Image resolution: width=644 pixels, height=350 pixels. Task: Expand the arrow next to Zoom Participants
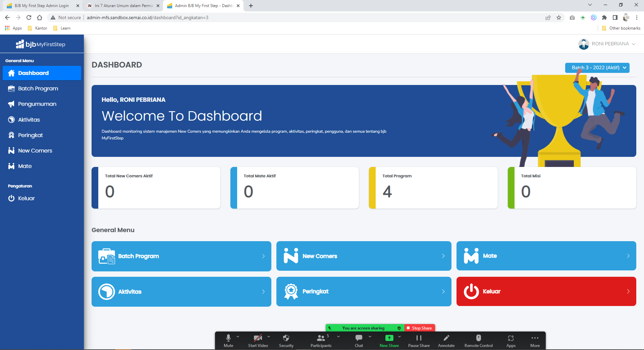point(338,337)
